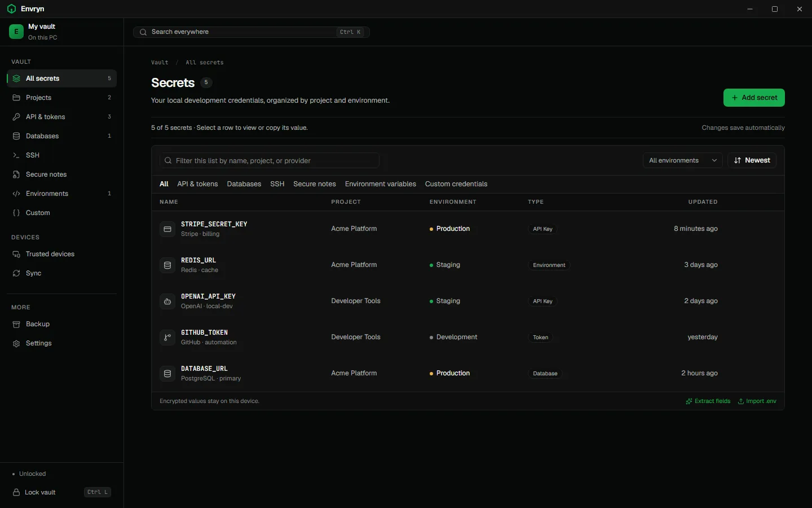
Task: Click the secrets count badge beside the Secrets heading
Action: [206, 82]
